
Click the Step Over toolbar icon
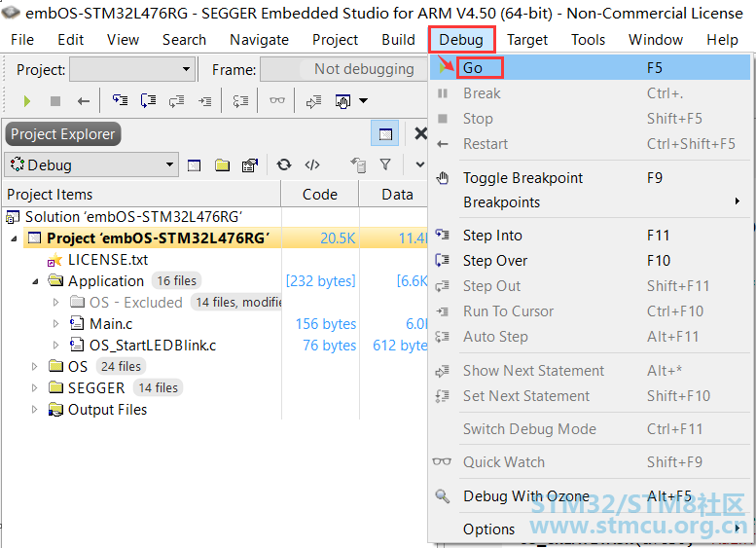[x=148, y=100]
